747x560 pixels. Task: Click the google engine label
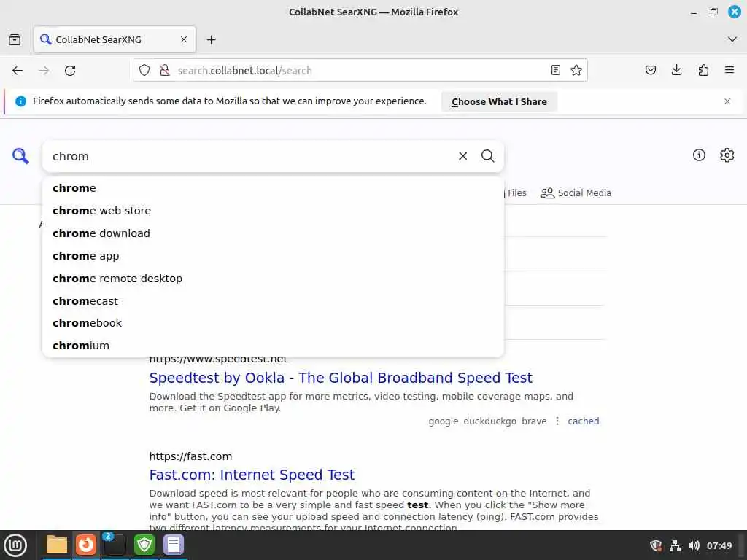[x=443, y=421]
